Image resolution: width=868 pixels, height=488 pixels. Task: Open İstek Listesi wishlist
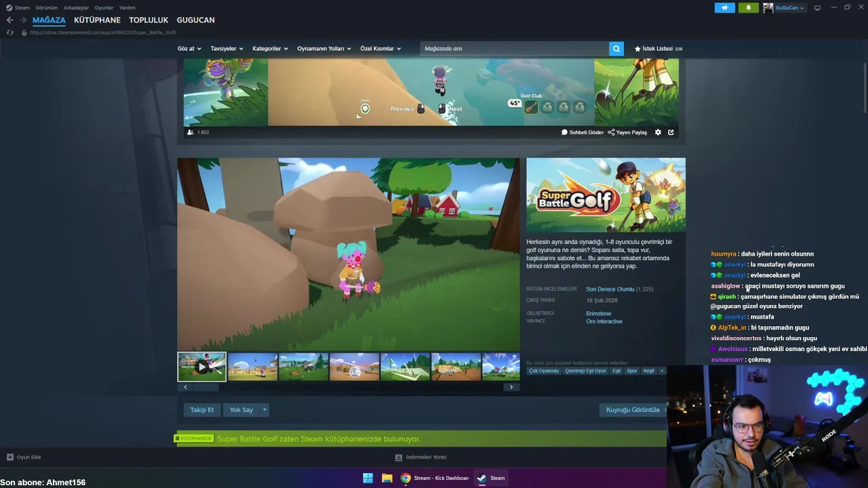coord(658,49)
